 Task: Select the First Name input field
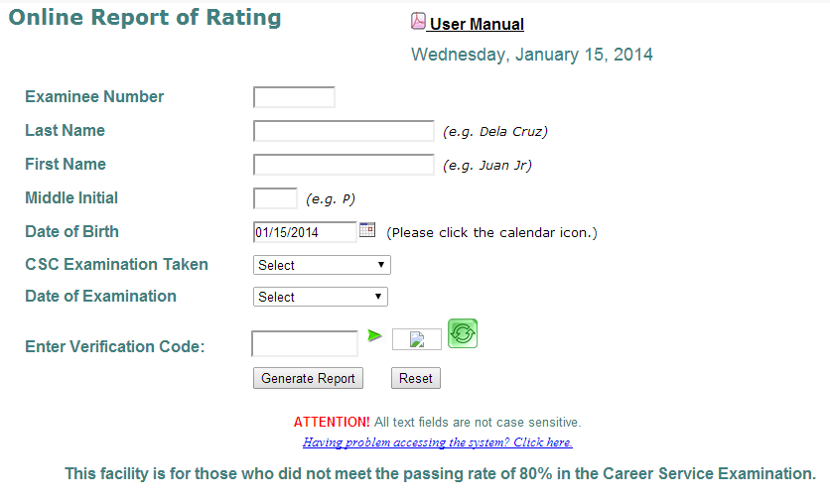344,165
